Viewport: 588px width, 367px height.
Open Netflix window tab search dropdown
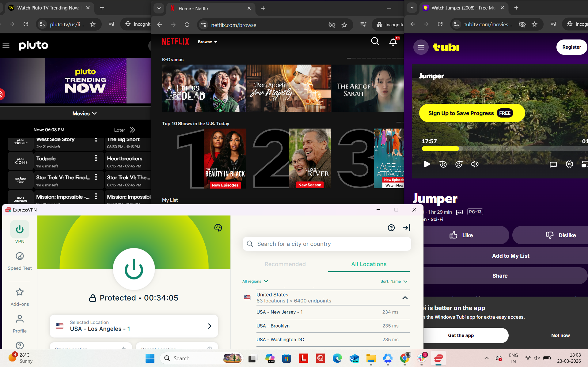click(x=159, y=8)
